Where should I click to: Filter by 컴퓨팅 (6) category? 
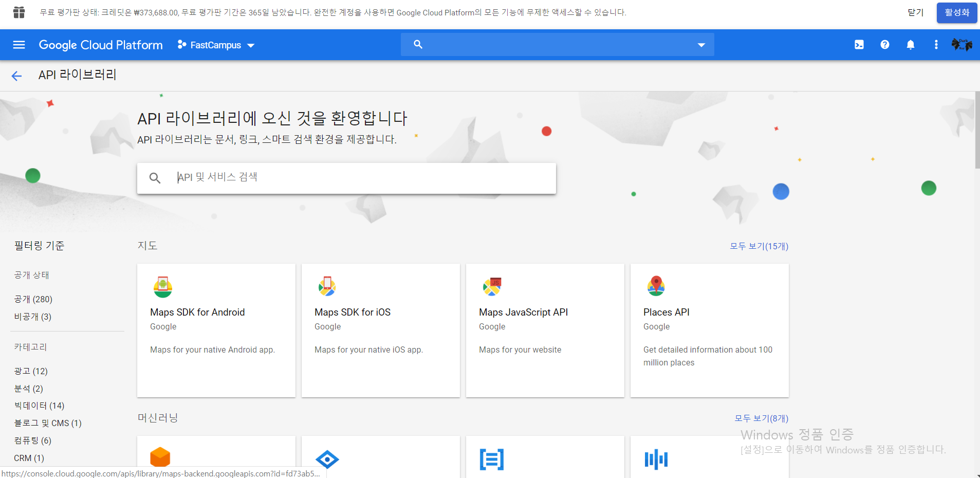coord(33,440)
